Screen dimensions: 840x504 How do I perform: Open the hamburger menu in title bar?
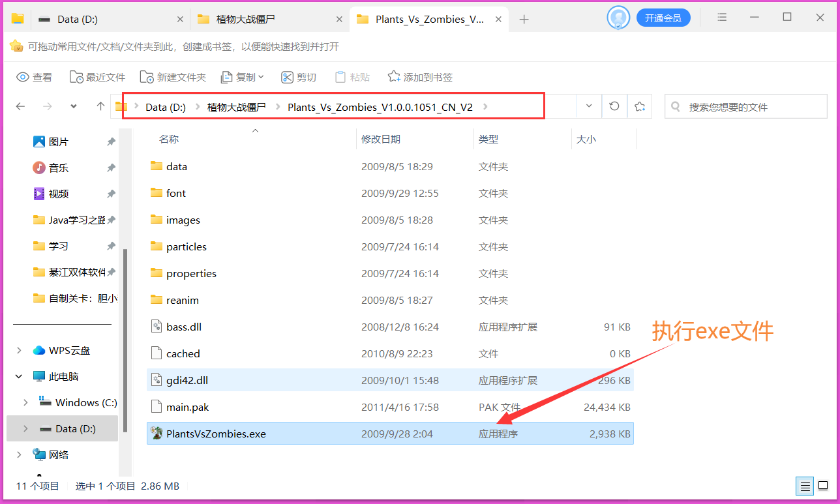[722, 18]
